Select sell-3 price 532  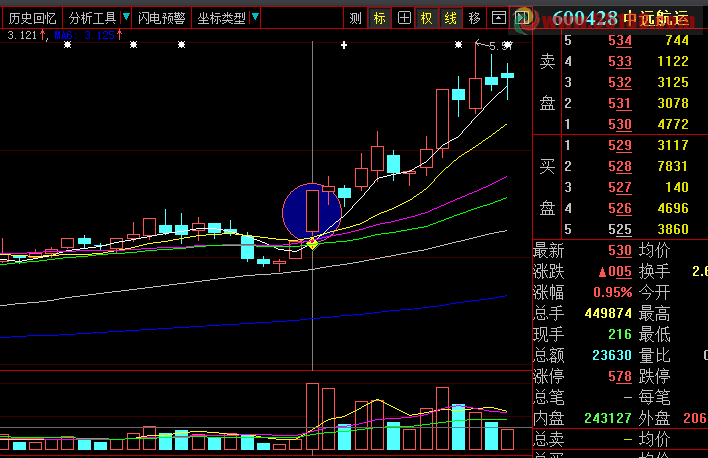620,83
